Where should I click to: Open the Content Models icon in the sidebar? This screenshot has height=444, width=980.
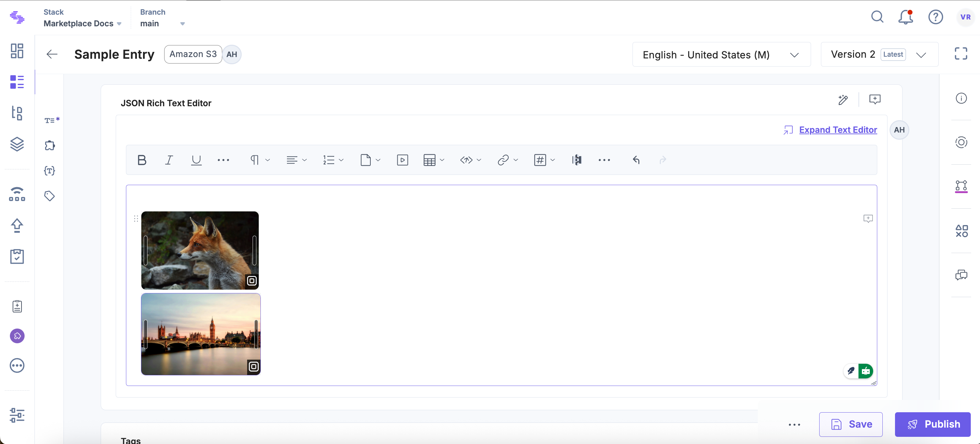pyautogui.click(x=17, y=113)
